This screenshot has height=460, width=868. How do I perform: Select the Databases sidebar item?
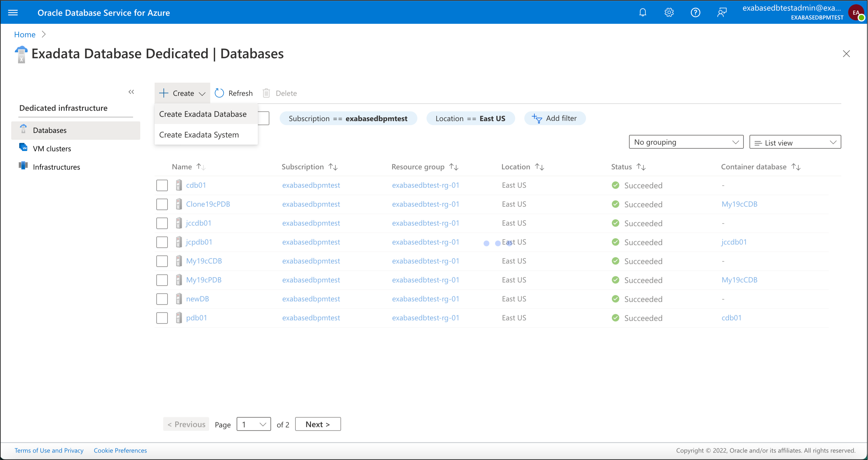[49, 130]
